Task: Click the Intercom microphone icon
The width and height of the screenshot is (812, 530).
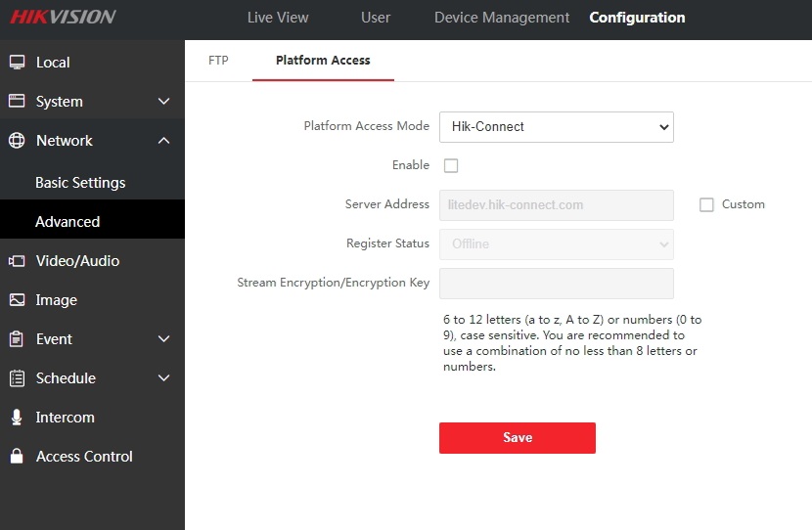Action: [17, 418]
